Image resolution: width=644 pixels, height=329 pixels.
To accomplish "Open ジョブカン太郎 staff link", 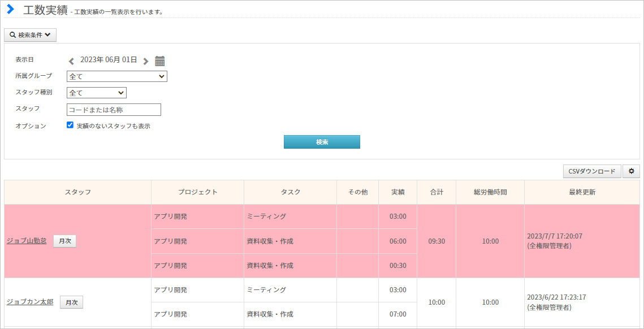I will point(30,302).
